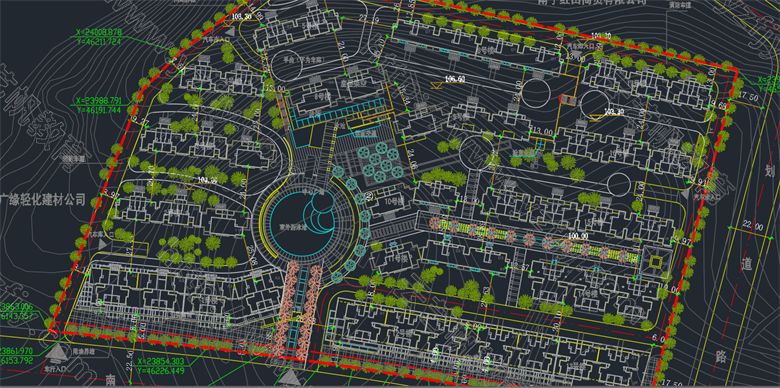Click the 广缘轻化建材公司 text label
Screen dimensions: 780x388
coord(43,200)
